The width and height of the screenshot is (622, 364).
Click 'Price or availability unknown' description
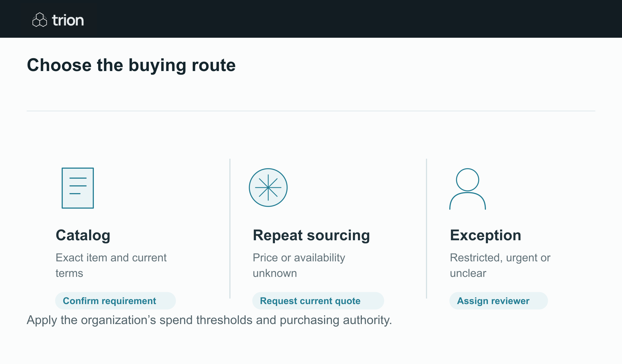click(299, 265)
